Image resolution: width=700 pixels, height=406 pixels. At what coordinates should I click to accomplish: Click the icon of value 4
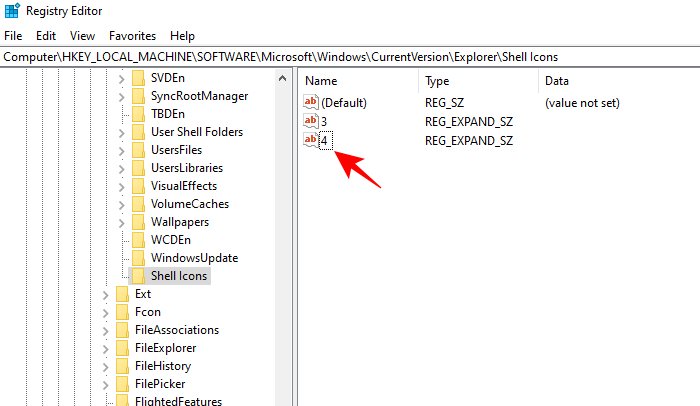pyautogui.click(x=310, y=140)
